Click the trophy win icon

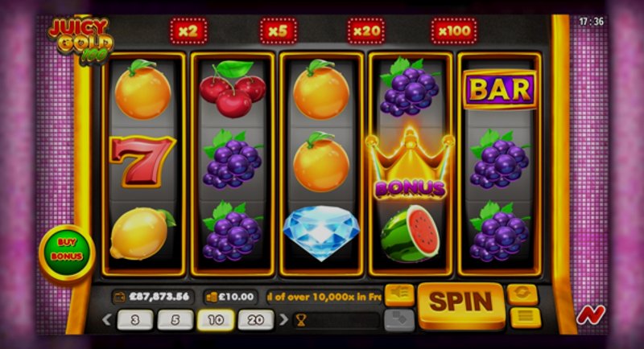[301, 320]
